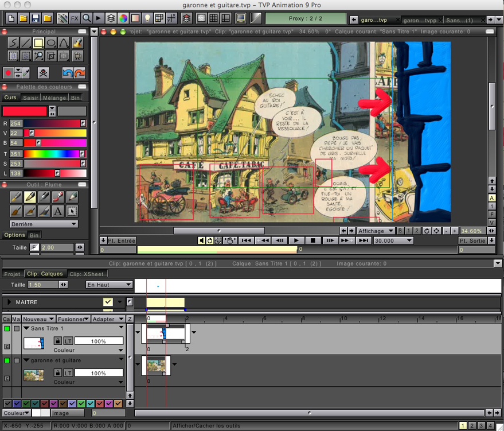Undo the last action with blue arrow
The width and height of the screenshot is (504, 431).
click(68, 73)
